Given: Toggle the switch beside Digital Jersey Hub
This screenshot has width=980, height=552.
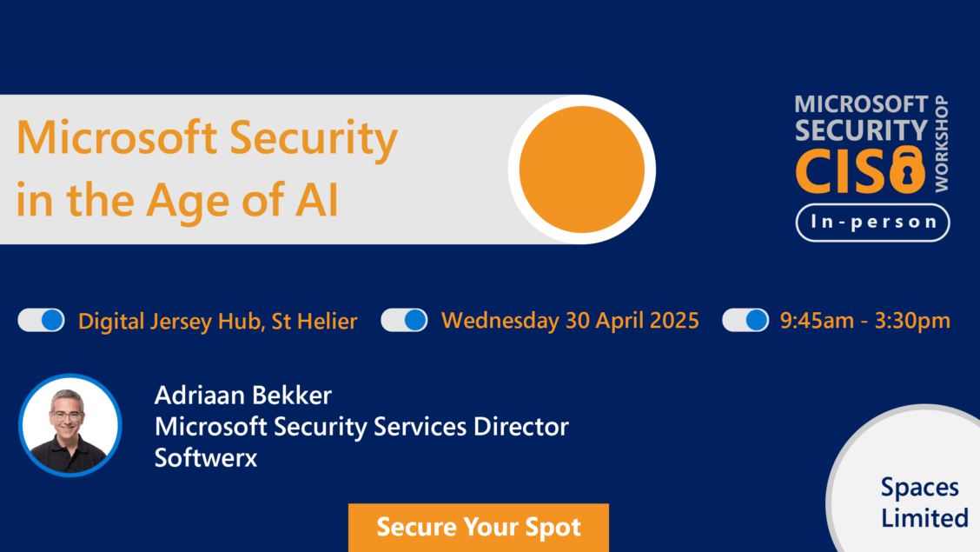Looking at the screenshot, I should (41, 320).
